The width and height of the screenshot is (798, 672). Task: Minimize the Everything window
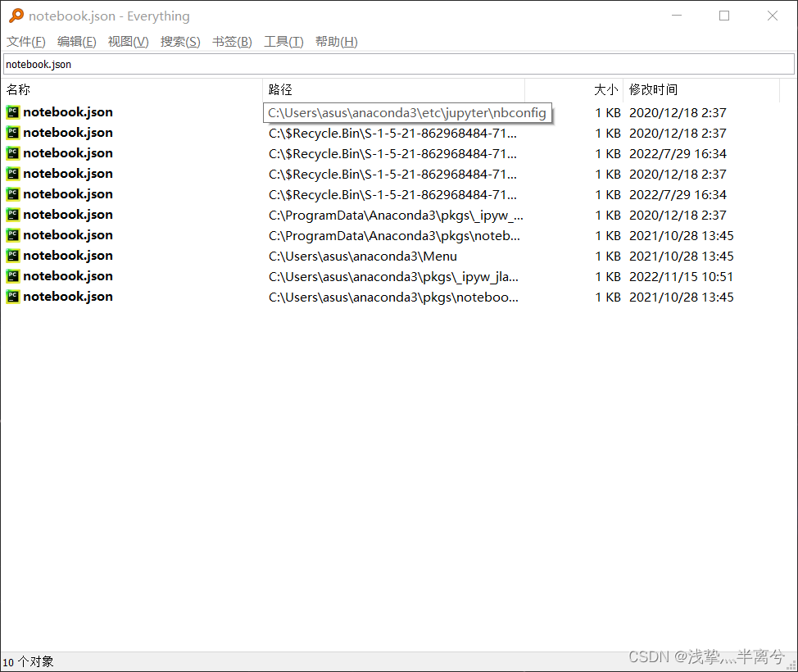pos(677,16)
